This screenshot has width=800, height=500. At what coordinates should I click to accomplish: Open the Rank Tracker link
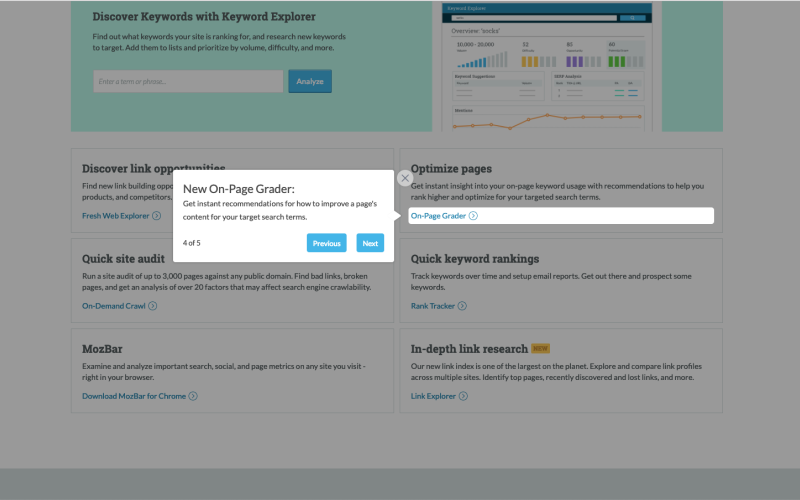(433, 306)
